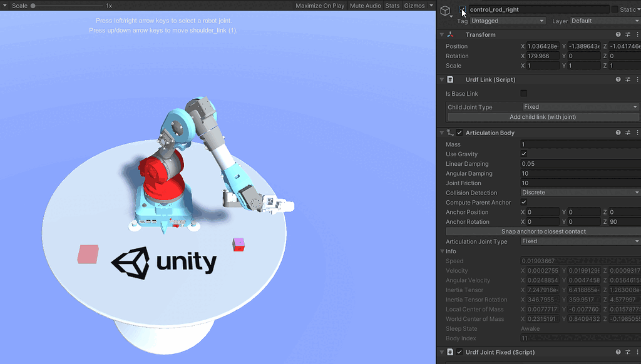Select the control_rod_right name field
Viewport: 641px width, 364px height.
(x=538, y=9)
